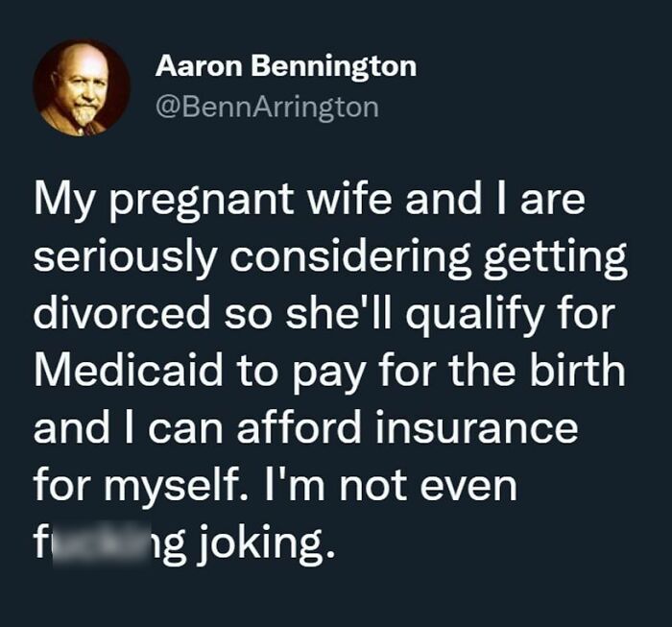Click the display name Aaron Bennington

[x=286, y=66]
